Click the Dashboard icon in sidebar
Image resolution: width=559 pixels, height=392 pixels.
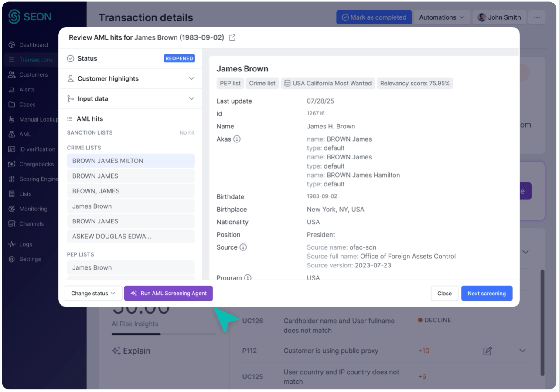[x=12, y=45]
